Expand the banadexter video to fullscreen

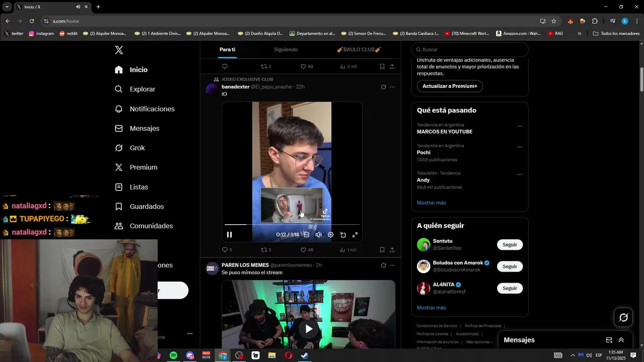point(355,235)
